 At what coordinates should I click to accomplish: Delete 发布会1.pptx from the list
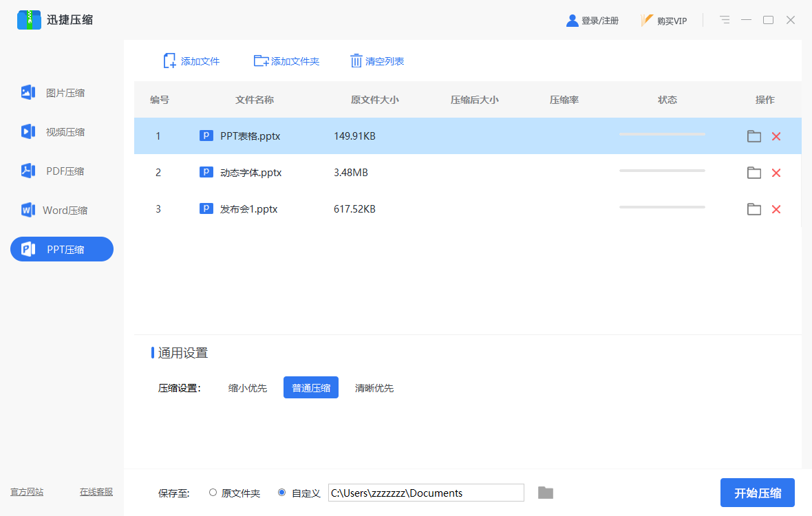[x=776, y=209]
